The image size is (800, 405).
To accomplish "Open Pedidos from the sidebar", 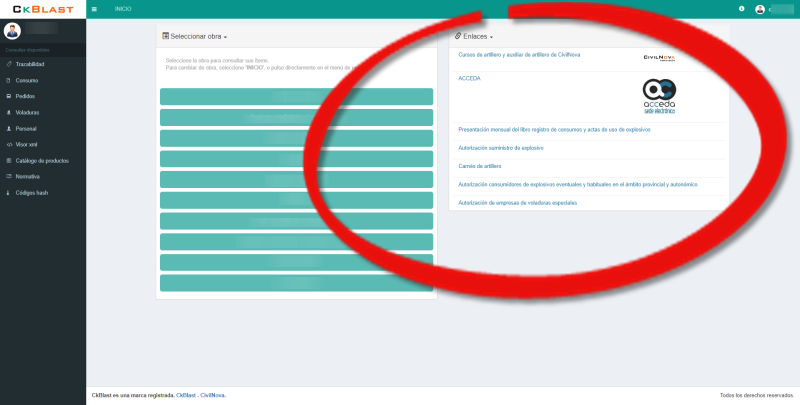I will tap(26, 96).
